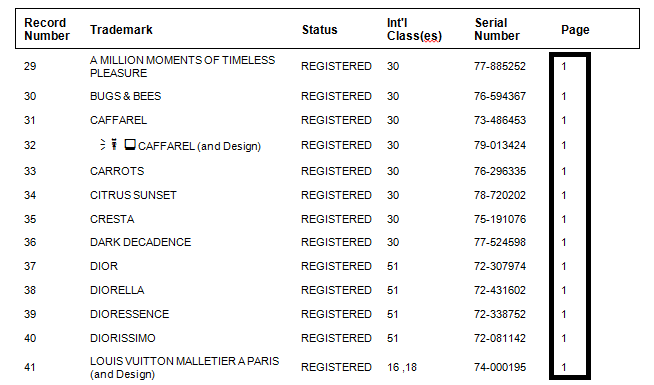The width and height of the screenshot is (654, 385).
Task: Click serial number 77-885252
Action: click(500, 66)
